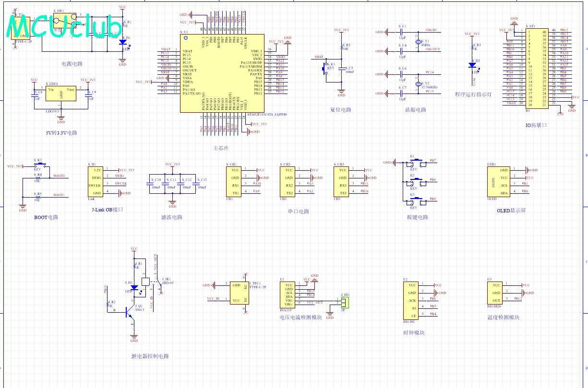Select the STM32F103C8T6 main chip S_U1

click(x=222, y=73)
